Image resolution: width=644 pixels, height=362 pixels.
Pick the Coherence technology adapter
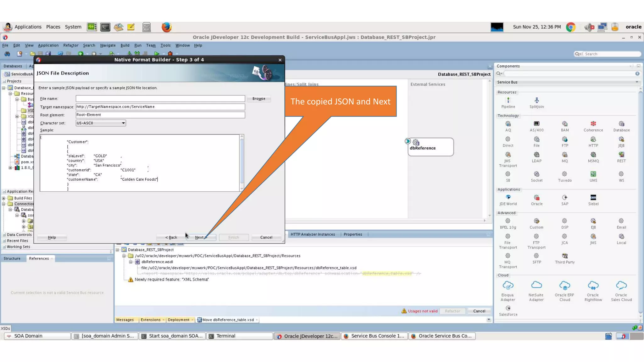point(593,124)
